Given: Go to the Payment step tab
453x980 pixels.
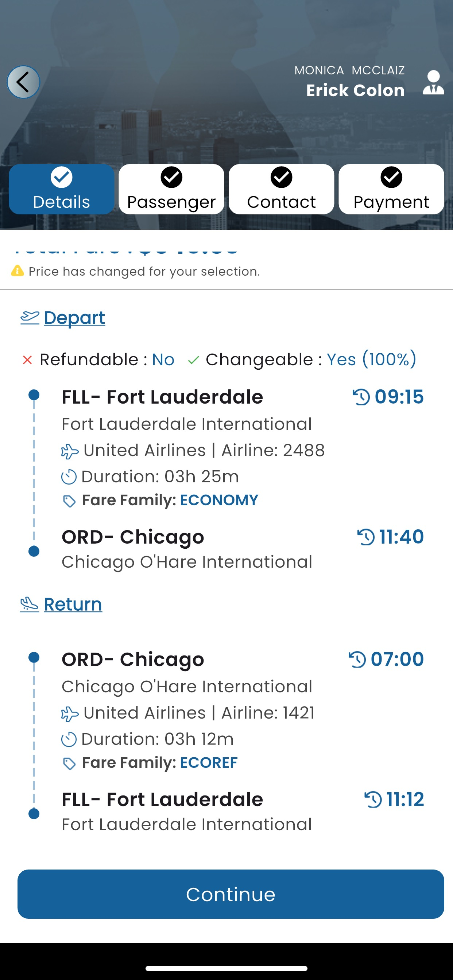Looking at the screenshot, I should point(391,189).
